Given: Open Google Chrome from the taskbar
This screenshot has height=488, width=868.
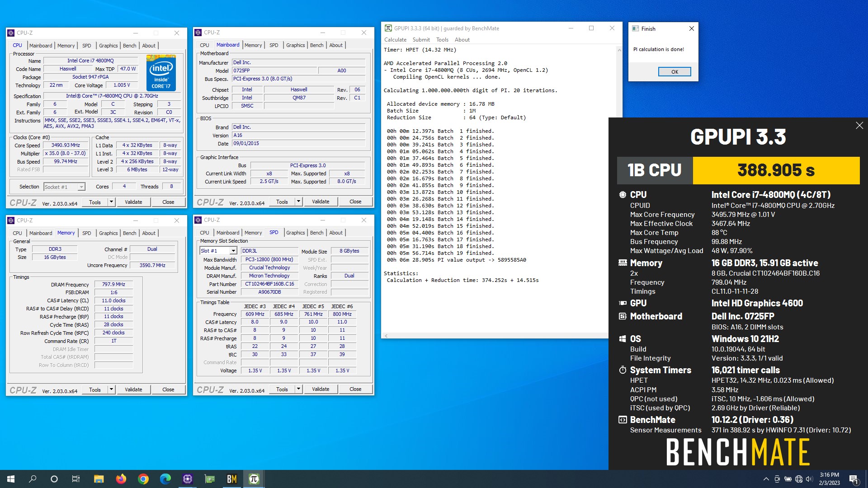Looking at the screenshot, I should click(x=143, y=479).
